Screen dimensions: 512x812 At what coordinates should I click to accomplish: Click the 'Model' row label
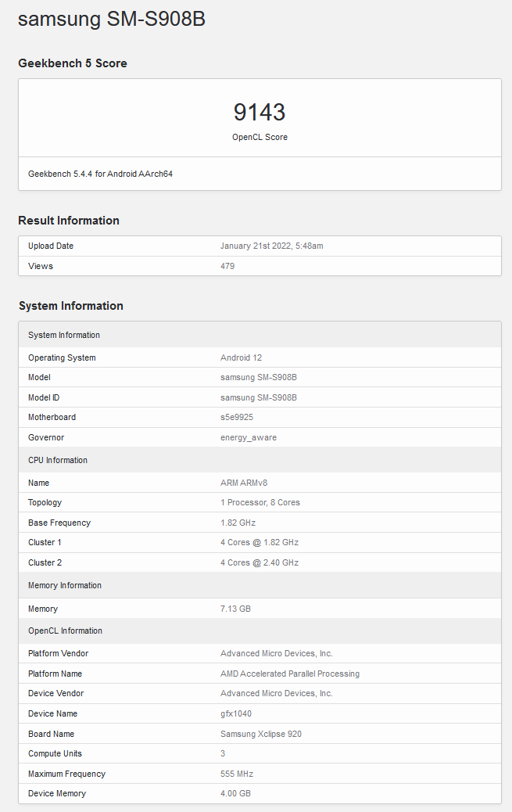[39, 378]
